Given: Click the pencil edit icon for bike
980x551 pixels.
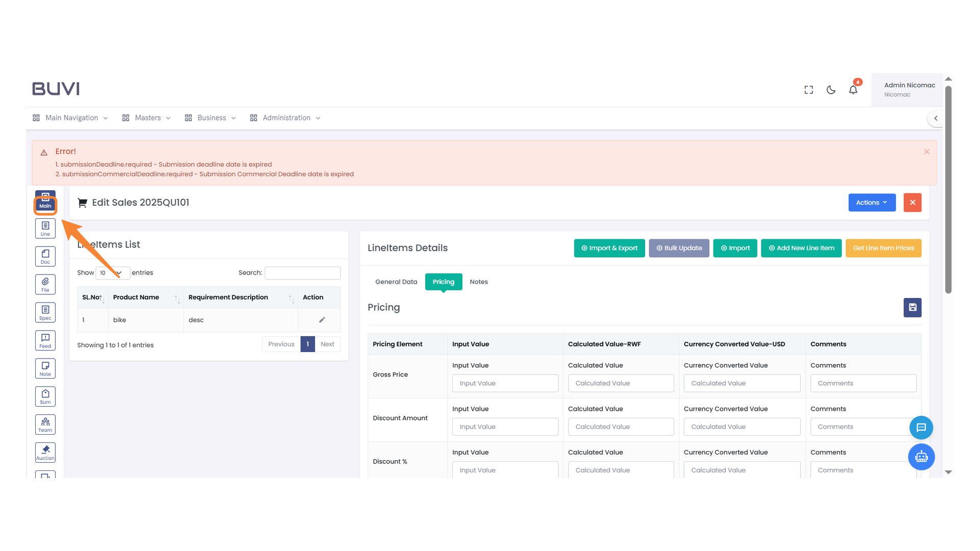Looking at the screenshot, I should [x=322, y=320].
